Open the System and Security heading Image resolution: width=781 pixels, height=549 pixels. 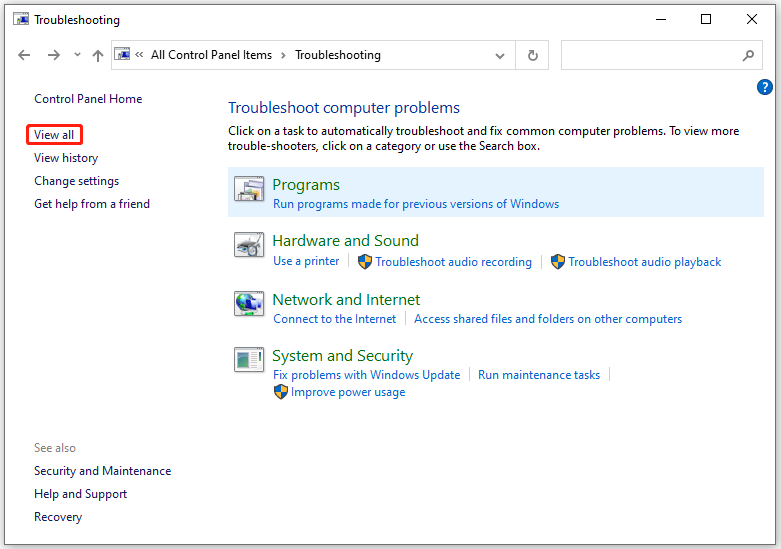(342, 356)
